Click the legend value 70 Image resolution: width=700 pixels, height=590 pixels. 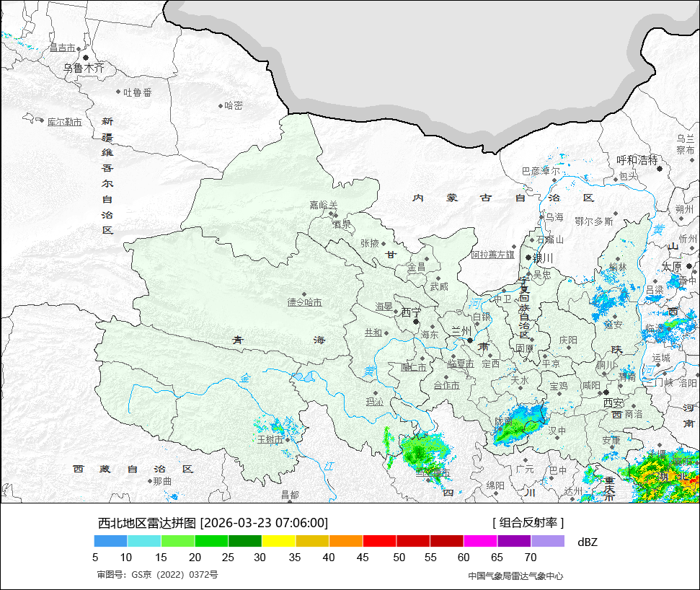(x=531, y=558)
